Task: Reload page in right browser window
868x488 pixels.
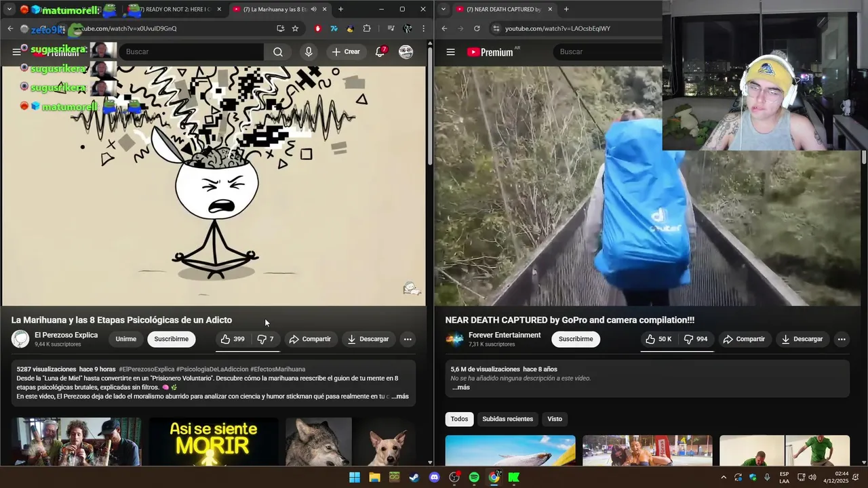Action: point(477,28)
